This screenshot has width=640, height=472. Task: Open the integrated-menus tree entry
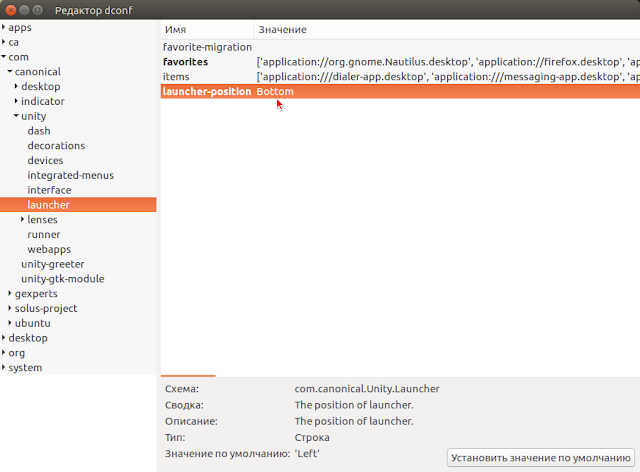(x=70, y=175)
